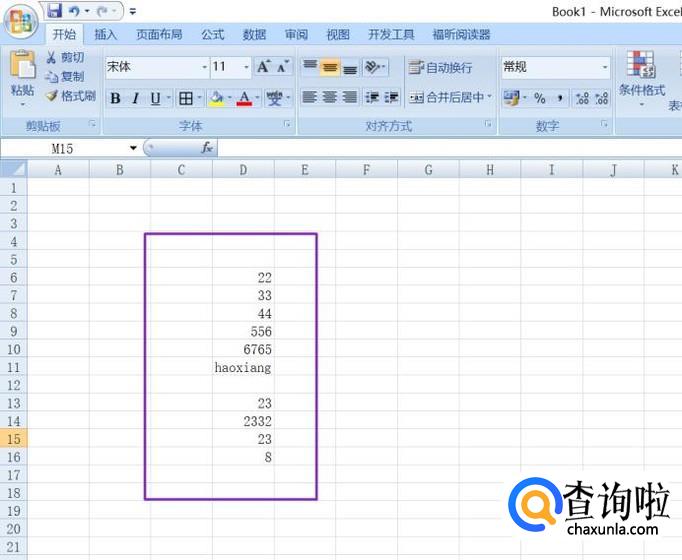Switch to the Developer (开发工具) tab
The width and height of the screenshot is (682, 560).
pos(391,34)
